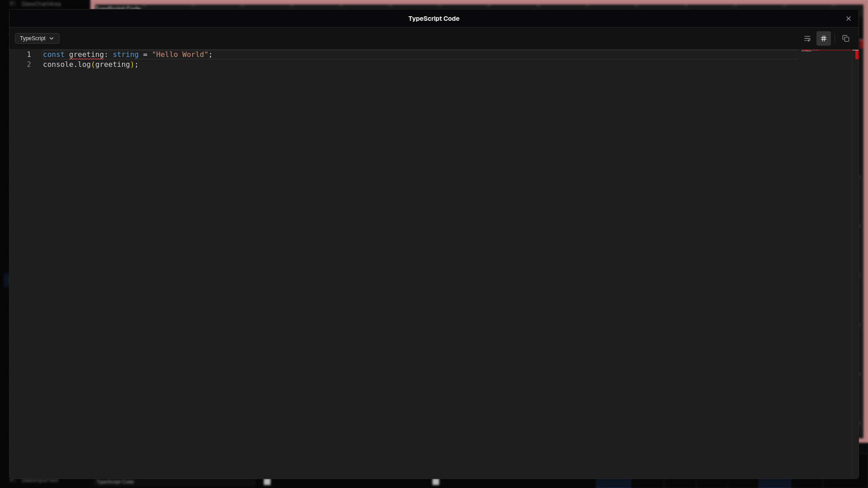Click the red error marker in the scrollbar
The height and width of the screenshot is (488, 868).
pyautogui.click(x=856, y=55)
